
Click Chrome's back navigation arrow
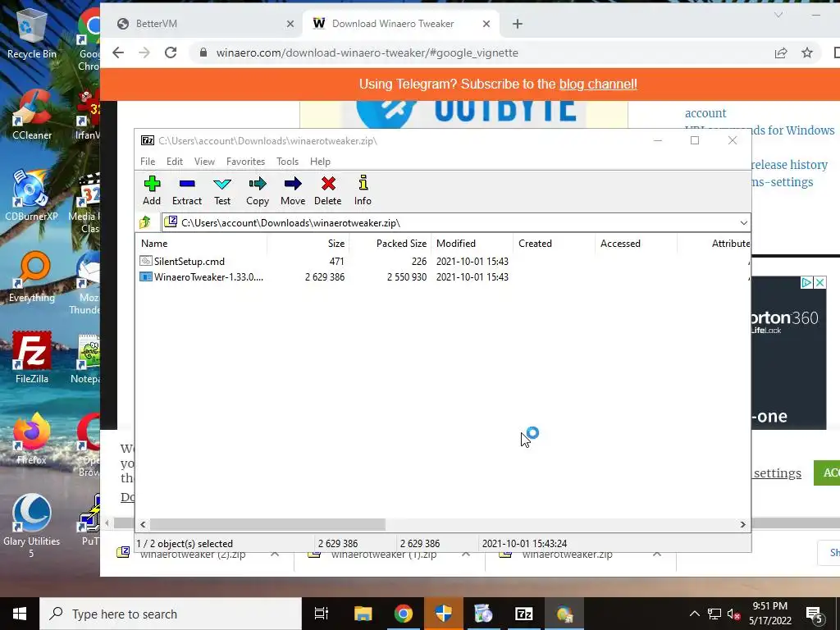118,52
